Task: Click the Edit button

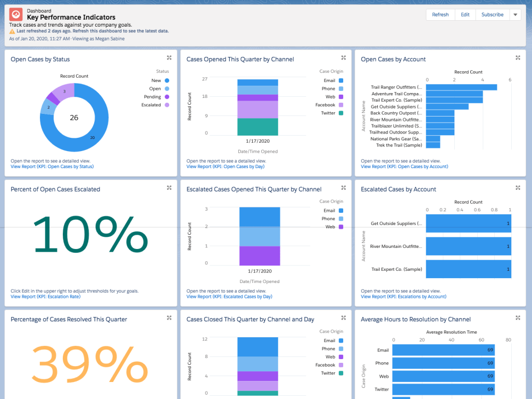Action: [465, 14]
